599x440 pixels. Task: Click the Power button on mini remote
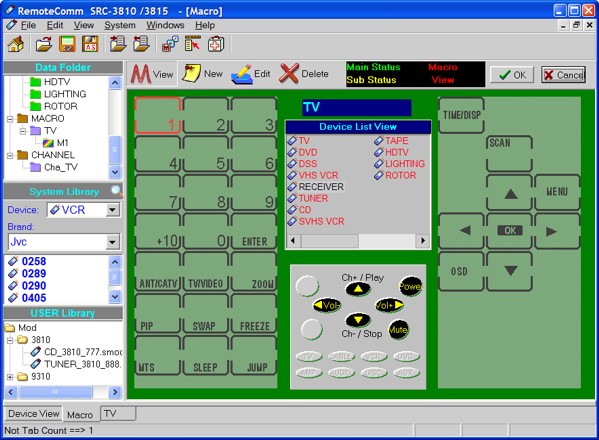[410, 286]
